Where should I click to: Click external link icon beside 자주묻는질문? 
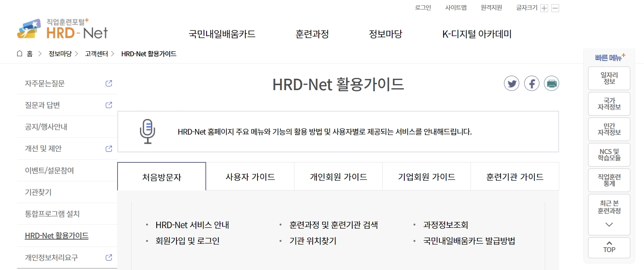(x=109, y=83)
